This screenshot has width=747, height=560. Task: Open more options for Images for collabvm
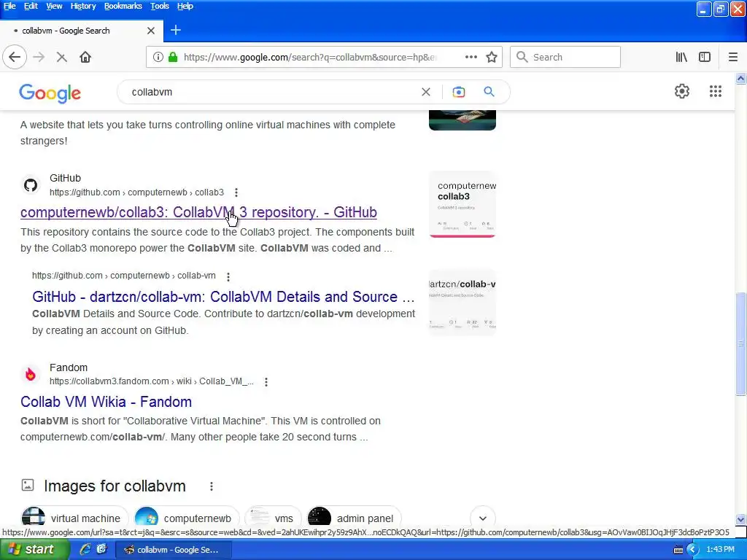[212, 486]
